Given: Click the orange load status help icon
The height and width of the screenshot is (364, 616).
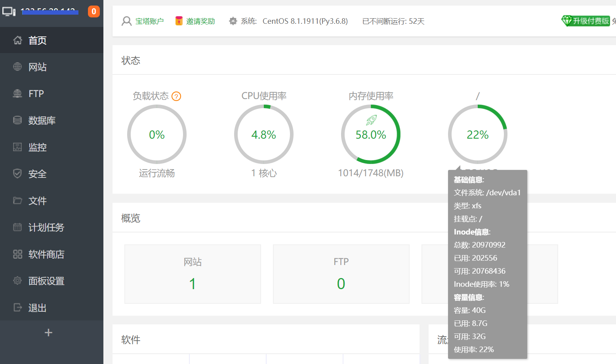Looking at the screenshot, I should pos(176,96).
